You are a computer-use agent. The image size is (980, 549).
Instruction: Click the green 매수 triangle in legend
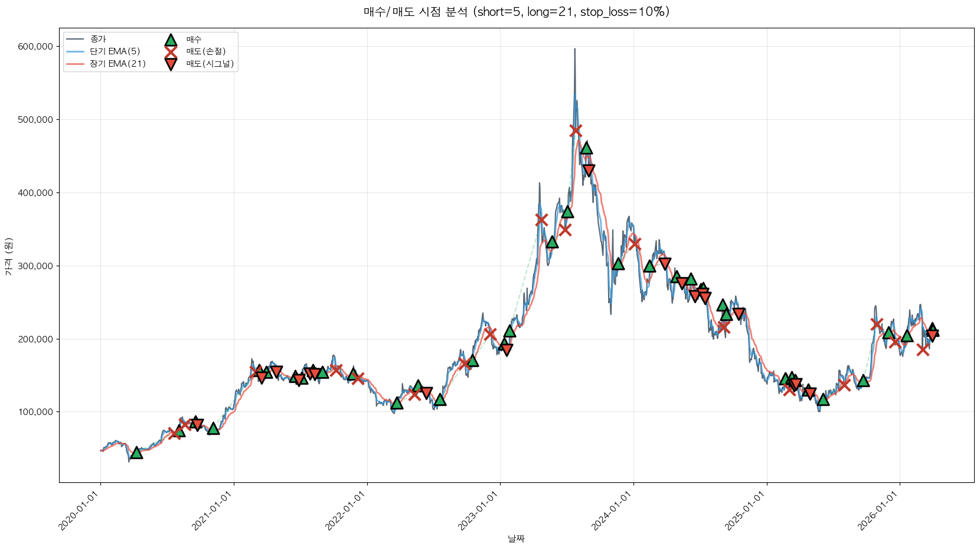(x=171, y=40)
